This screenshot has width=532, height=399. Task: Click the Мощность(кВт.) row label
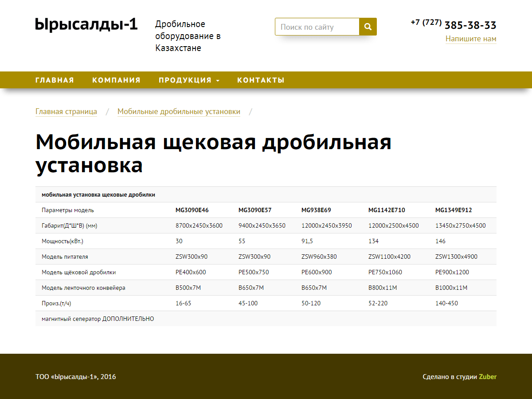pyautogui.click(x=63, y=241)
